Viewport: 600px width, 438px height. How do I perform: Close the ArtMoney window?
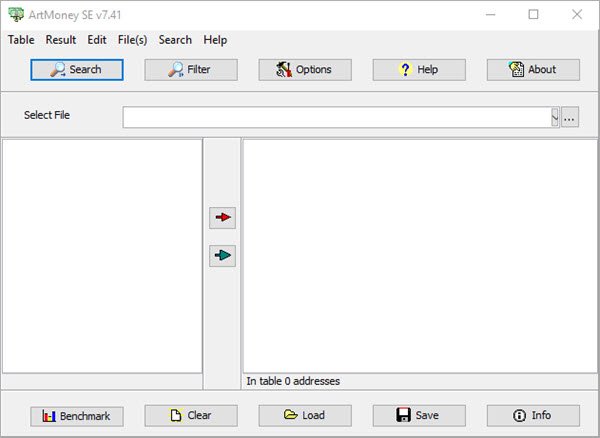pyautogui.click(x=577, y=15)
